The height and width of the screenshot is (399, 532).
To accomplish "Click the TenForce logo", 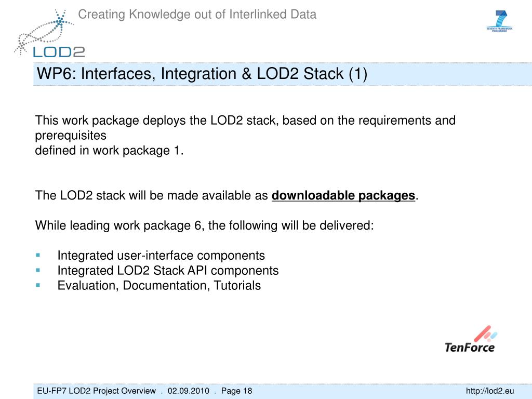I will [x=470, y=339].
